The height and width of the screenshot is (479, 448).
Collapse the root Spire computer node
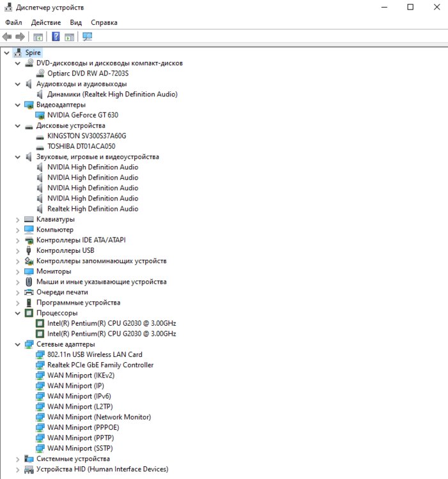(6, 53)
